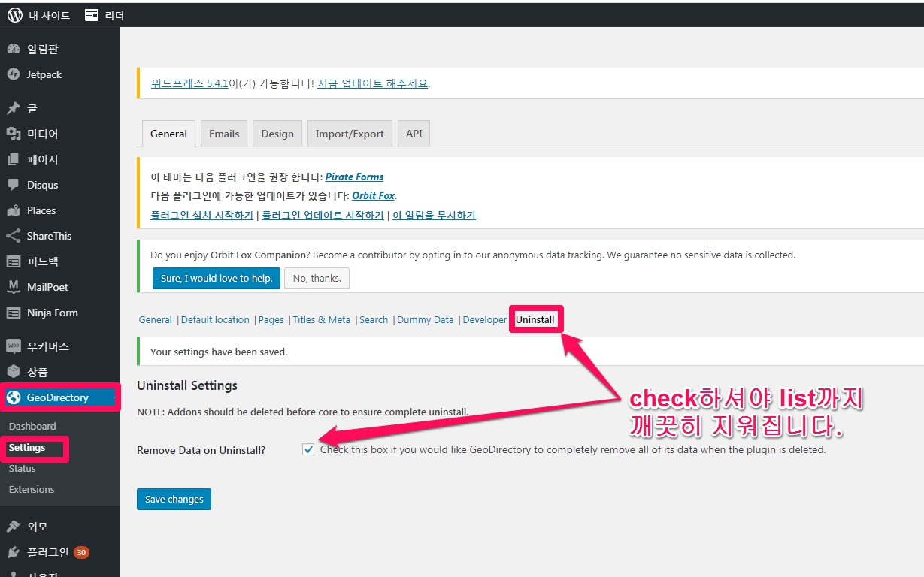Click the appearance brush icon beside 외모

[x=14, y=527]
